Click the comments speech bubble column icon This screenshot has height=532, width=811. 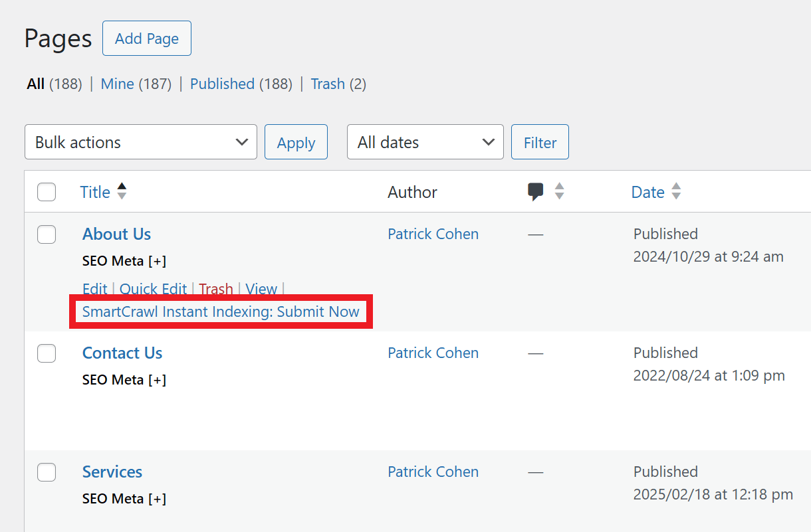pyautogui.click(x=536, y=192)
